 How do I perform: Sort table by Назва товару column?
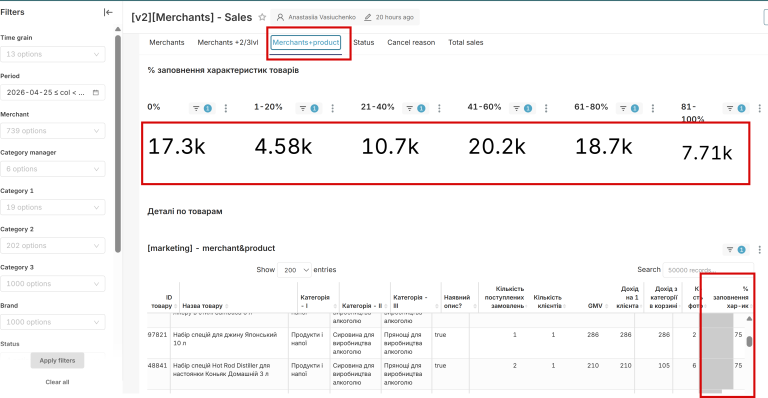202,306
